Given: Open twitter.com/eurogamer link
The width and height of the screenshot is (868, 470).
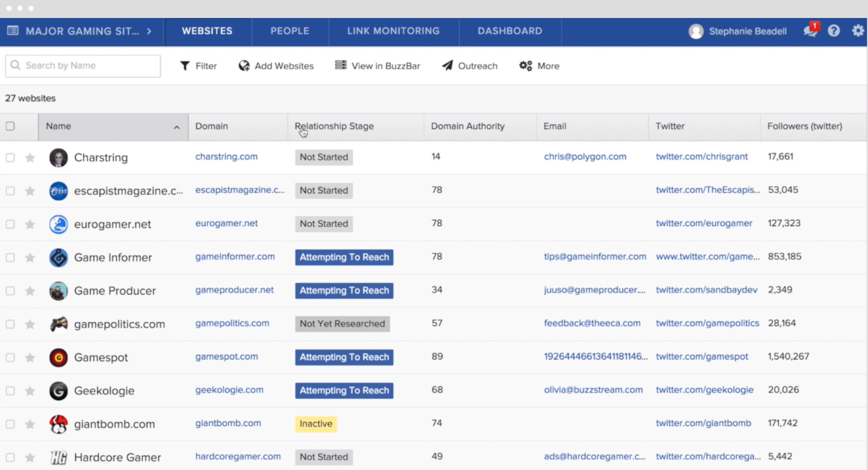Looking at the screenshot, I should (x=704, y=223).
